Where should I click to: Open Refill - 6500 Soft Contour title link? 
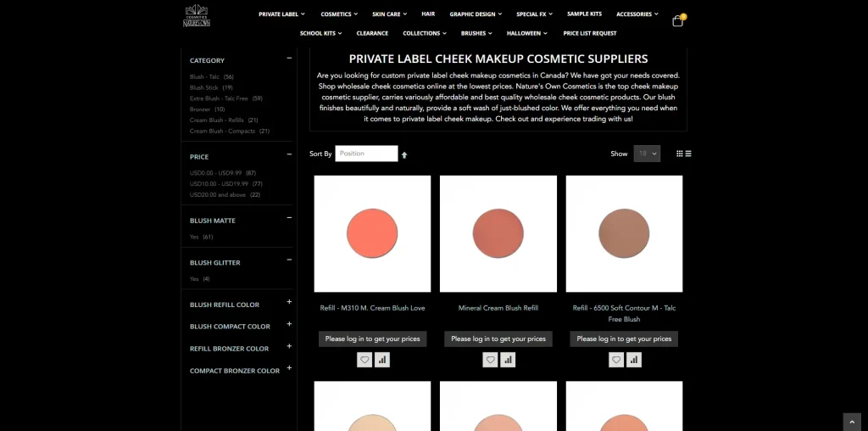[624, 314]
